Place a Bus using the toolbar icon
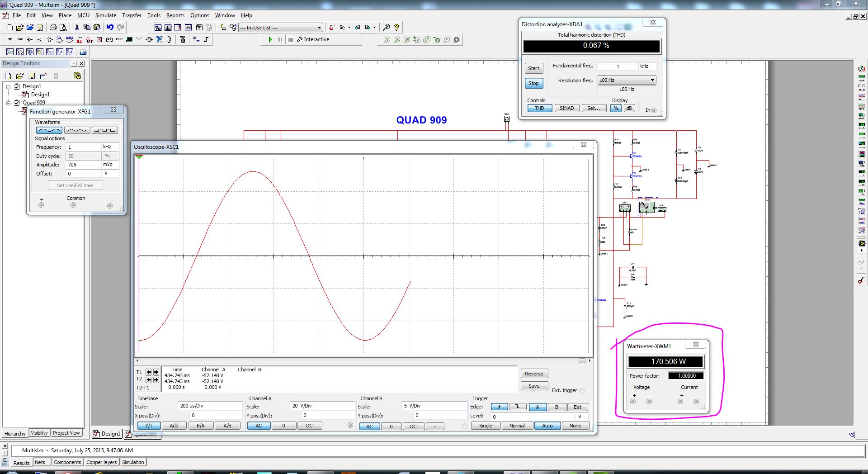The height and width of the screenshot is (474, 868). [206, 40]
